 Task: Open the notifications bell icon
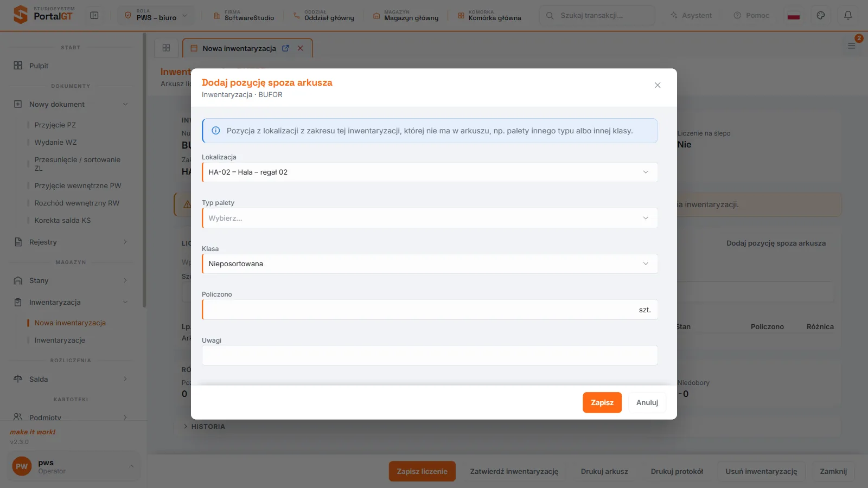pyautogui.click(x=848, y=15)
